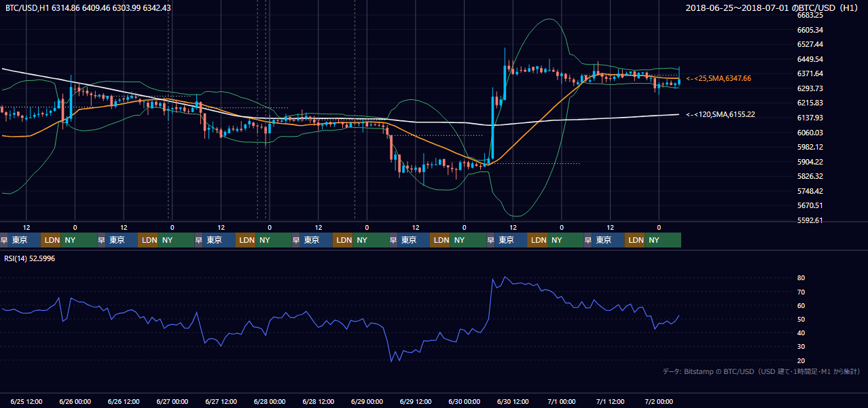Select the 6/30 00:00 date label

click(x=465, y=401)
